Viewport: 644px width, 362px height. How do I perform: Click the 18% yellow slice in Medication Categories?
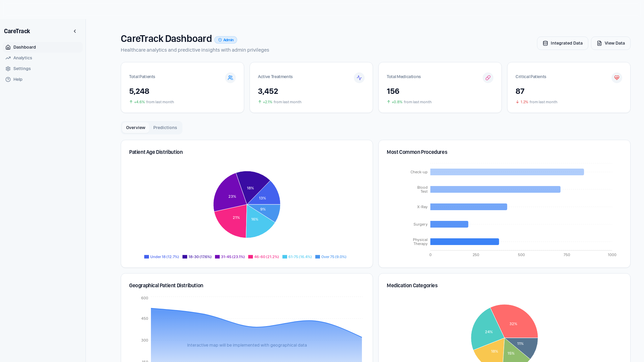tap(491, 353)
